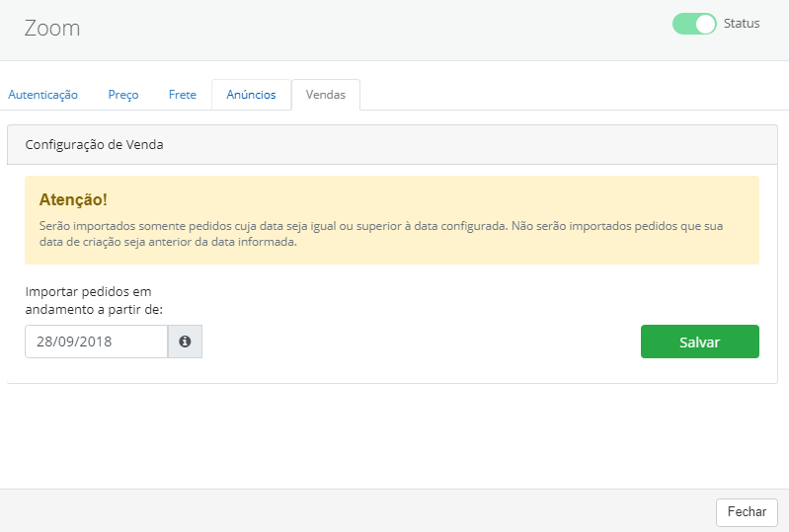Save settings with the Salvar button
Viewport: 789px width, 532px height.
(699, 342)
